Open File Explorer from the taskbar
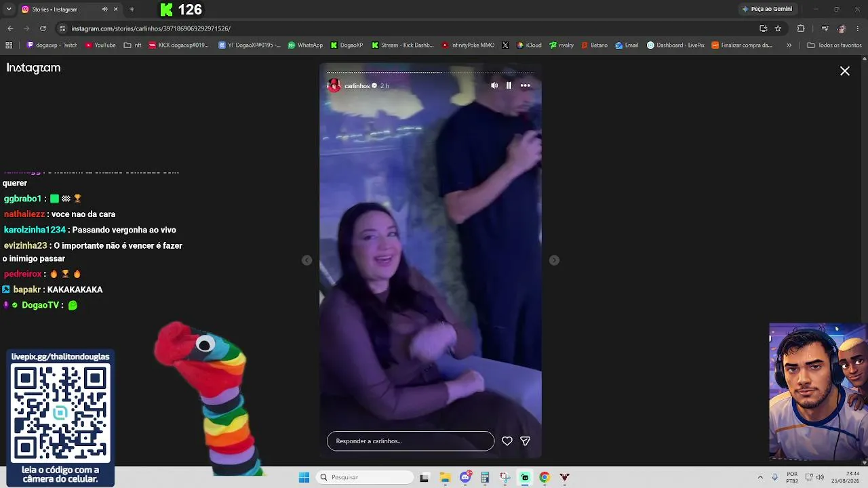The image size is (868, 488). pos(445,477)
